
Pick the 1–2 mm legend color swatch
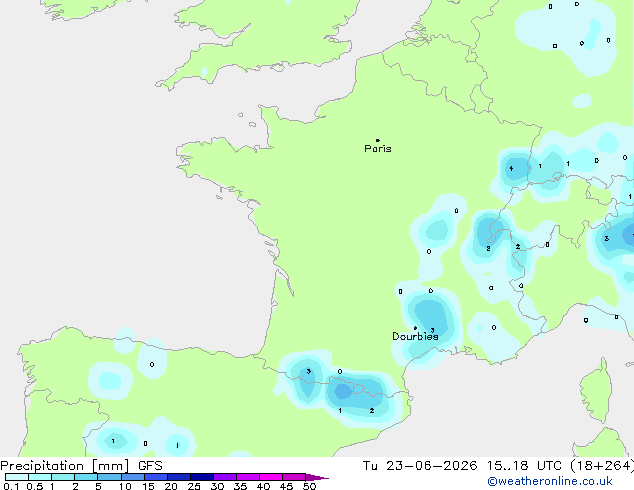point(63,477)
